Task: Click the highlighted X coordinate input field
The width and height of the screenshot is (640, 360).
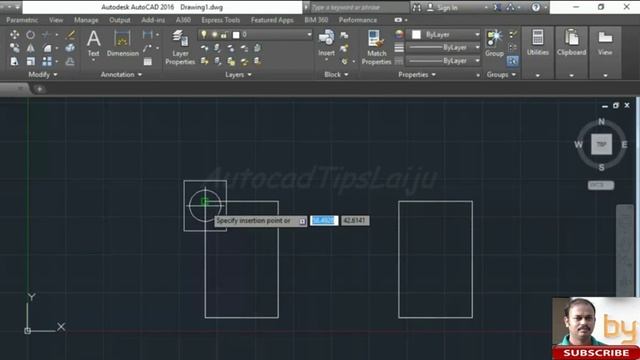Action: point(324,220)
